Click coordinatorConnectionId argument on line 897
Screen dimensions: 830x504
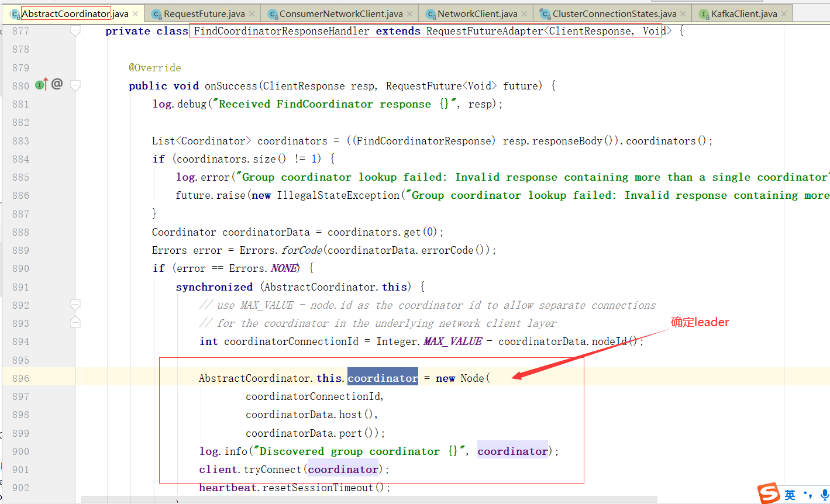click(313, 396)
